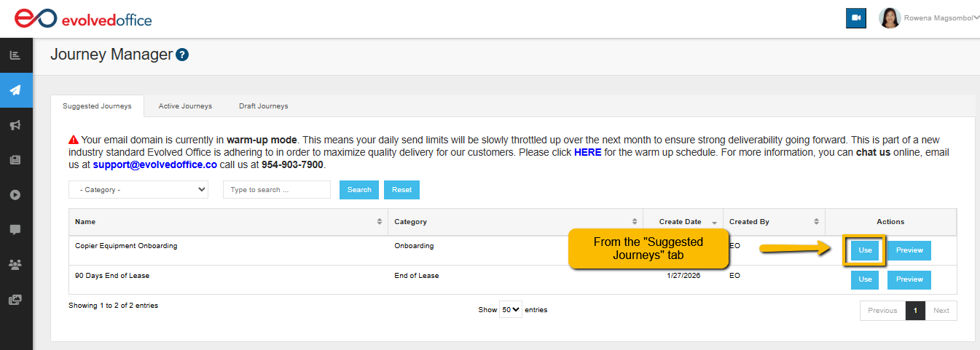Open the chat bubble sidebar icon
The image size is (980, 350).
point(15,229)
